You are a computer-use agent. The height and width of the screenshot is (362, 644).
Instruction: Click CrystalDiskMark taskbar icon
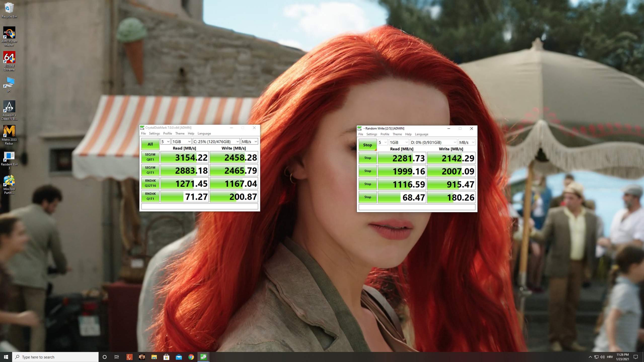pyautogui.click(x=203, y=357)
